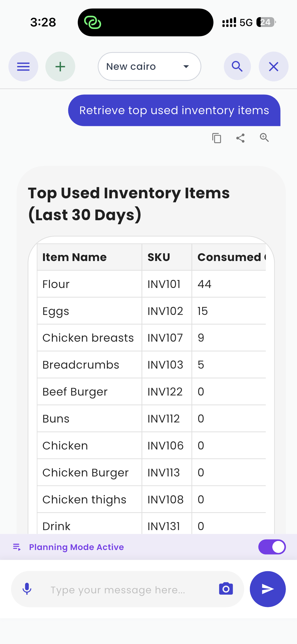Tap the Planning Mode Active label
The image size is (297, 644).
point(76,547)
